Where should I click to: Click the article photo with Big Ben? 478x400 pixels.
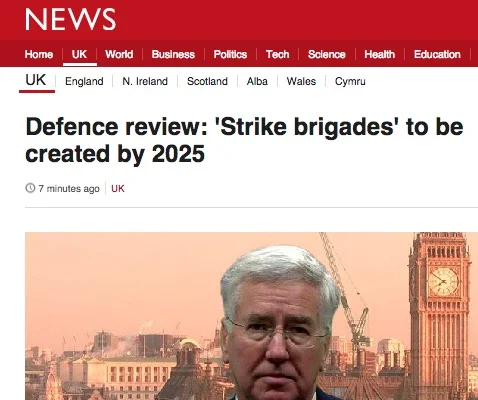click(x=251, y=316)
